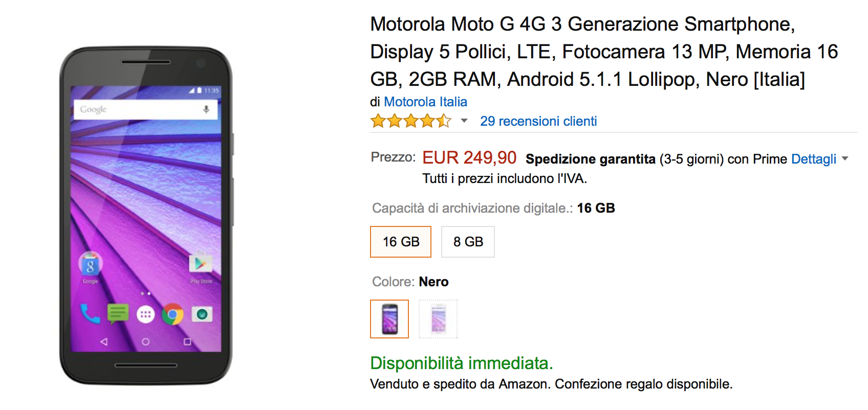Open the Motorola Italia brand link
The image size is (868, 410).
(x=425, y=102)
